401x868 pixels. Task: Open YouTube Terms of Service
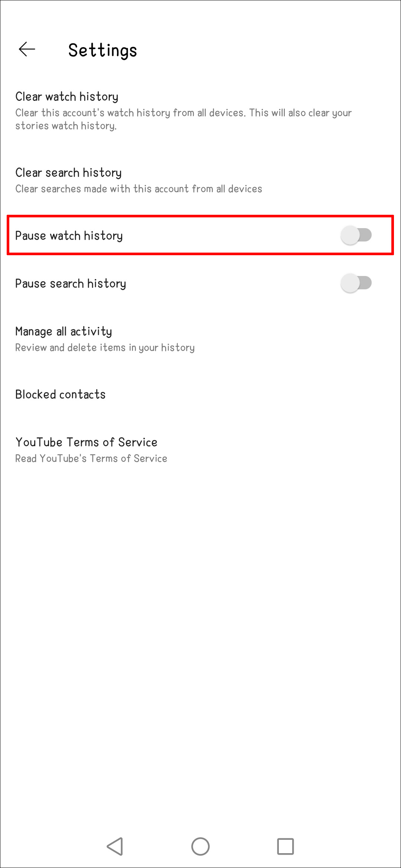pos(86,442)
